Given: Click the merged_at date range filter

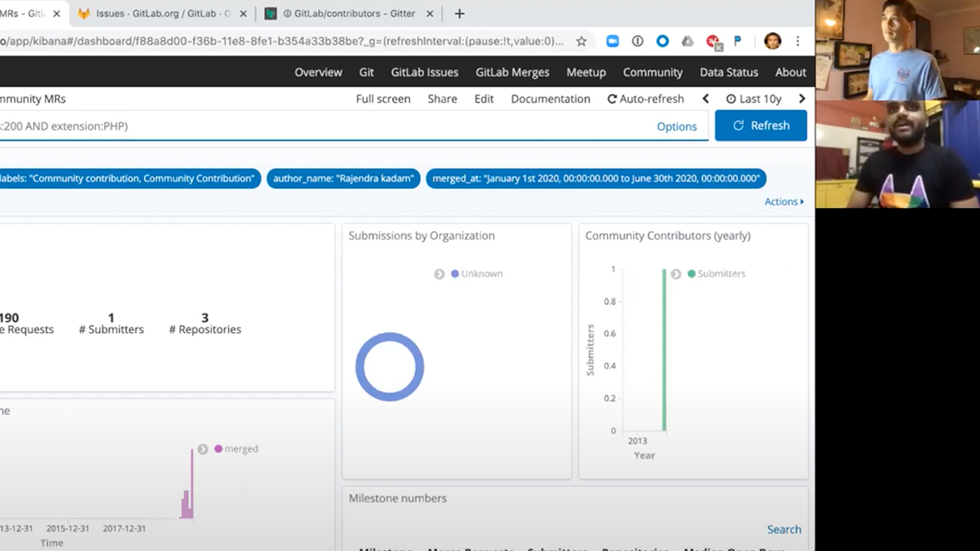Looking at the screenshot, I should (596, 178).
